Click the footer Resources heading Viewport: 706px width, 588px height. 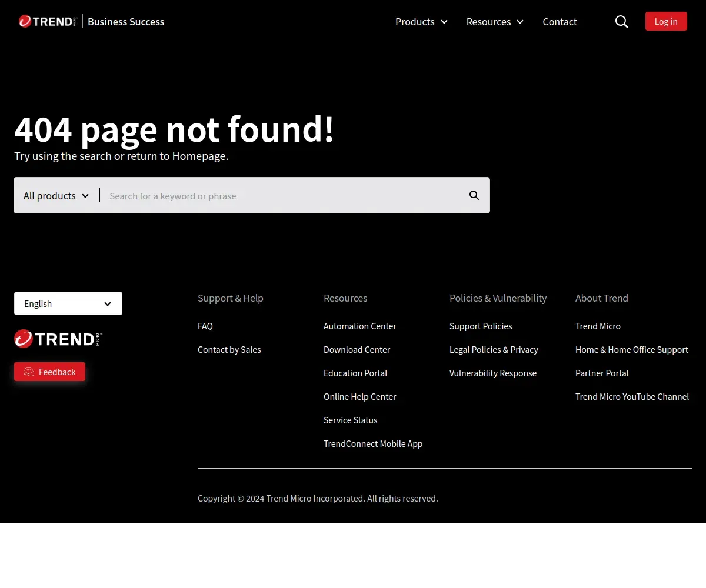pyautogui.click(x=345, y=298)
